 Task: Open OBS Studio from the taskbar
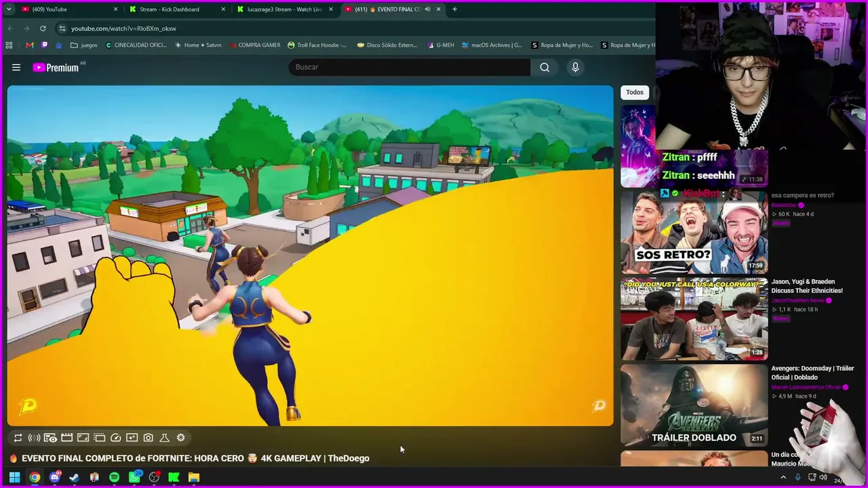click(154, 477)
